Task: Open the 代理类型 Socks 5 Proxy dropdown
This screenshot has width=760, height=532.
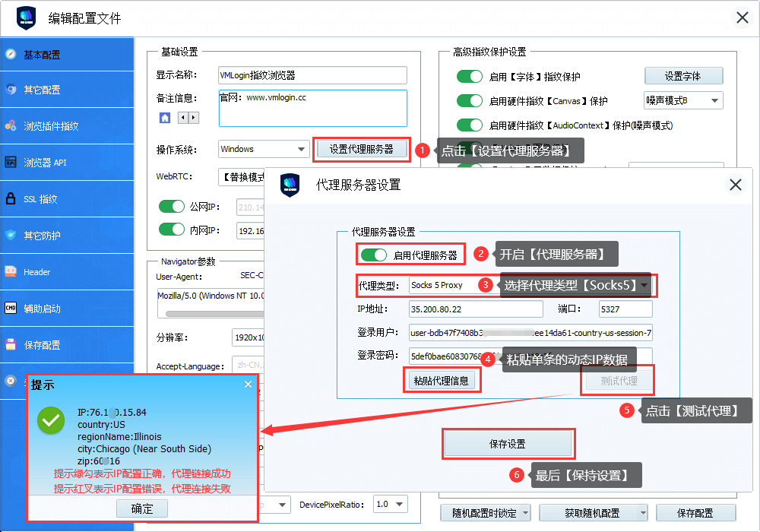Action: (530, 285)
